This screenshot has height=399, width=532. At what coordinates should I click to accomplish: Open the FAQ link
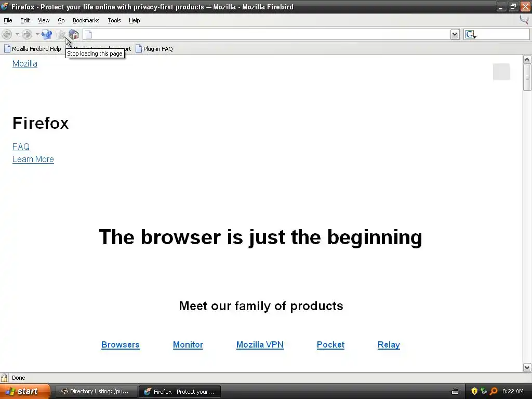point(21,147)
